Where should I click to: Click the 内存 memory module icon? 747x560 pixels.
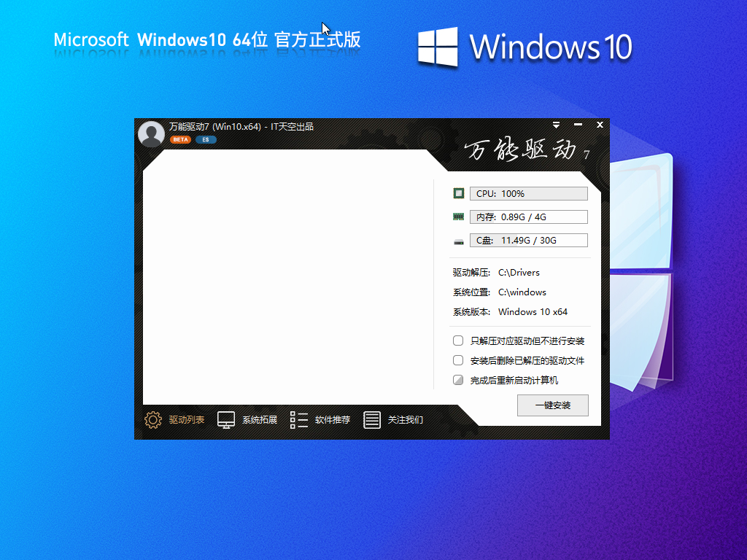tap(459, 216)
